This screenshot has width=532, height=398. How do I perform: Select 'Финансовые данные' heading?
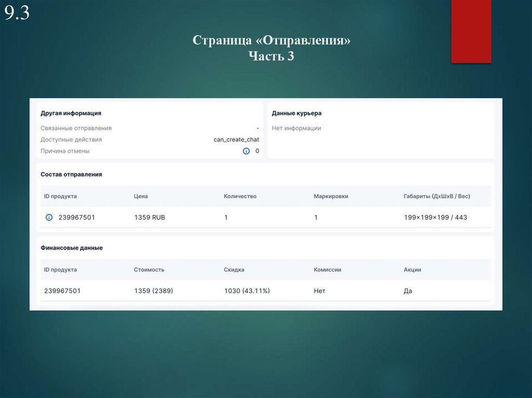point(72,248)
